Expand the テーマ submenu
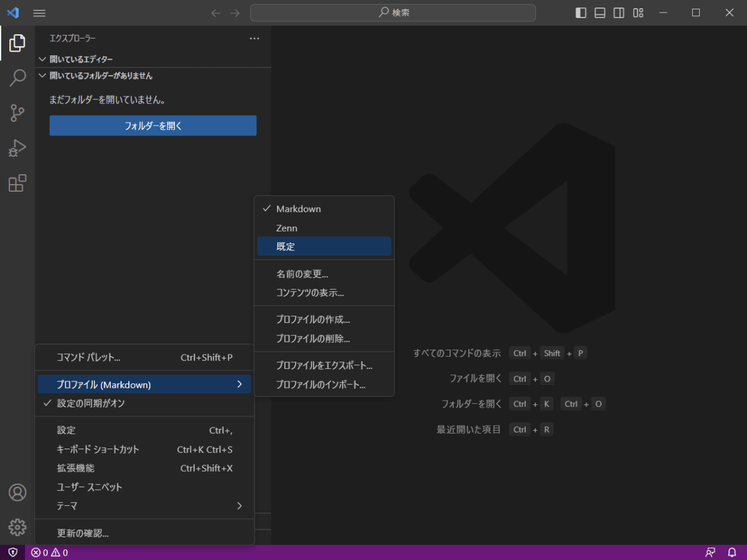Viewport: 747px width, 560px height. (144, 506)
